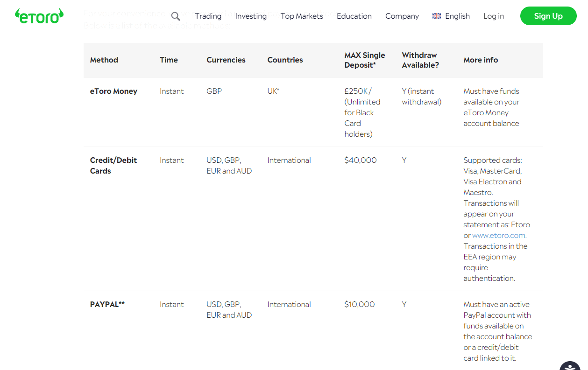Follow the www.etoro.com link
588x370 pixels.
499,236
